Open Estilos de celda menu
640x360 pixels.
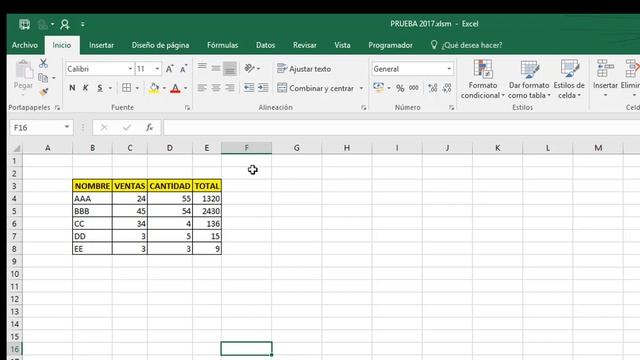tap(569, 79)
